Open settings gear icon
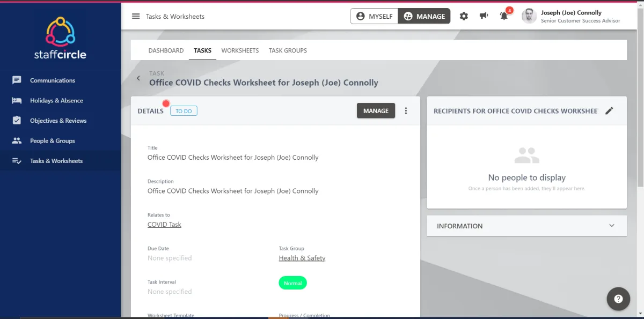The height and width of the screenshot is (319, 644). (464, 16)
